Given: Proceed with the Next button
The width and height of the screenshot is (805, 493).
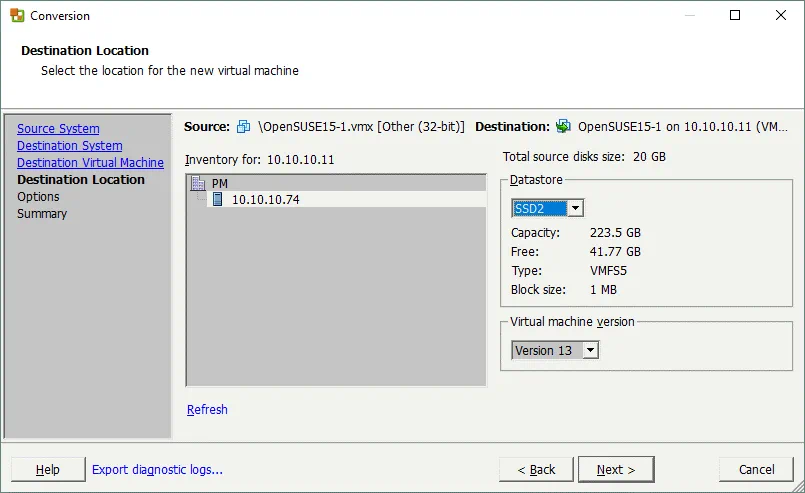Looking at the screenshot, I should click(616, 469).
